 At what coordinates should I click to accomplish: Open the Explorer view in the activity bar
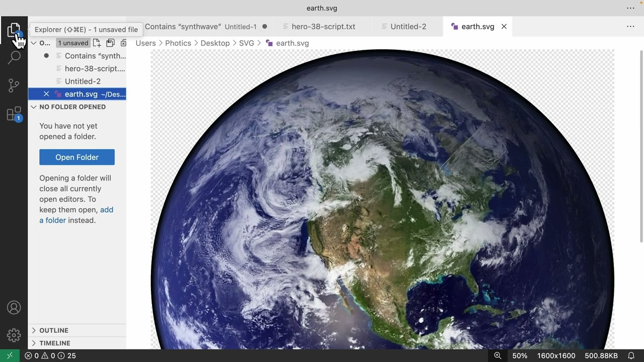[x=14, y=31]
